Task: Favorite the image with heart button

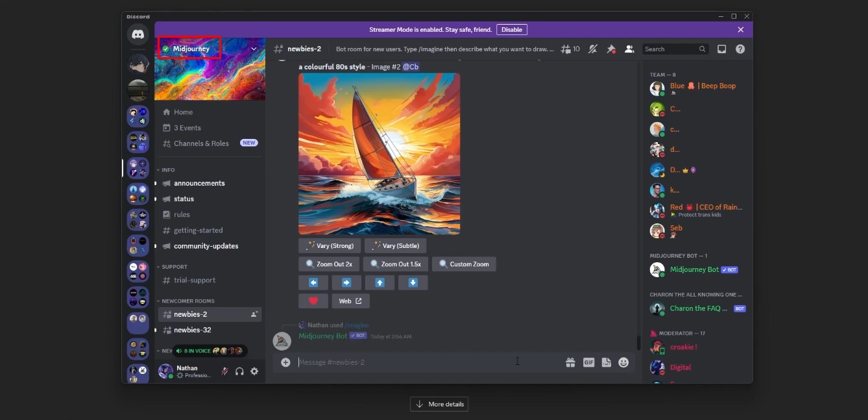Action: click(x=313, y=301)
